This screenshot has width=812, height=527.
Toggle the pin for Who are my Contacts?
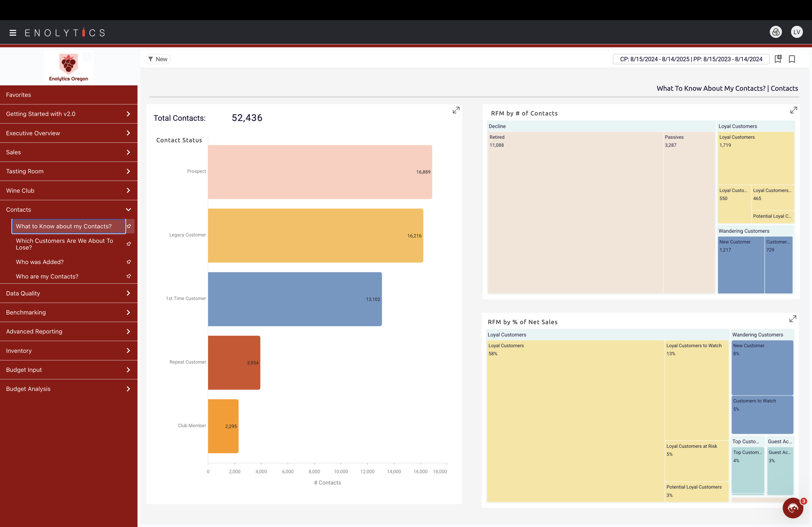tap(129, 276)
